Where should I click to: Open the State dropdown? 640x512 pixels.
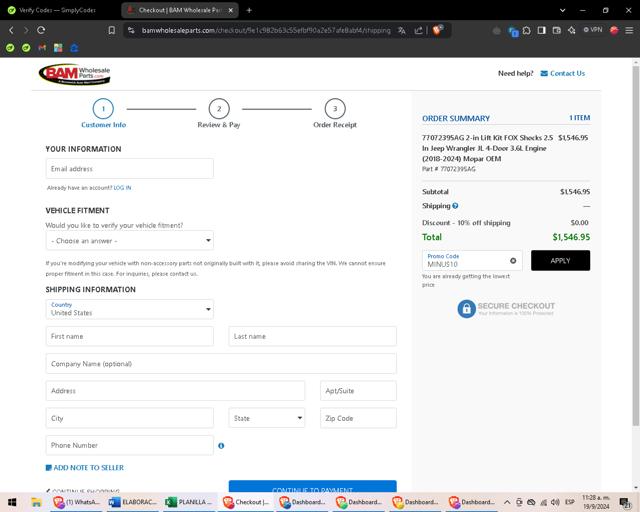(267, 418)
